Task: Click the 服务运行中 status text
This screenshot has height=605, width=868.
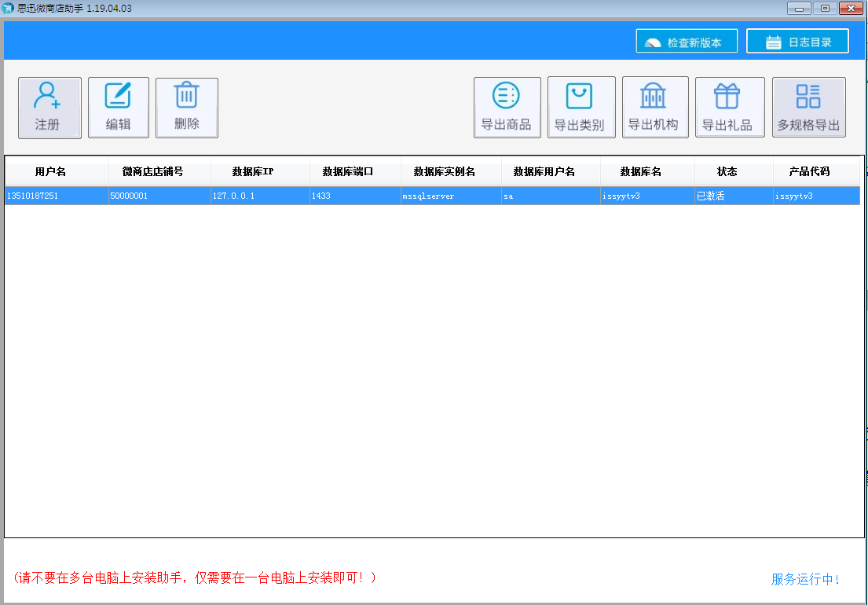Action: click(x=805, y=580)
